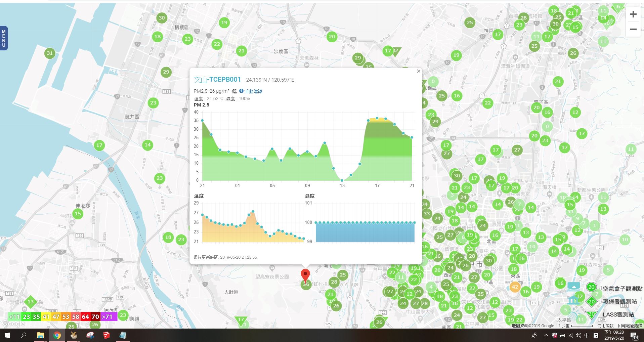The image size is (644, 342).
Task: Select the <11 color legend swatch
Action: pos(14,316)
